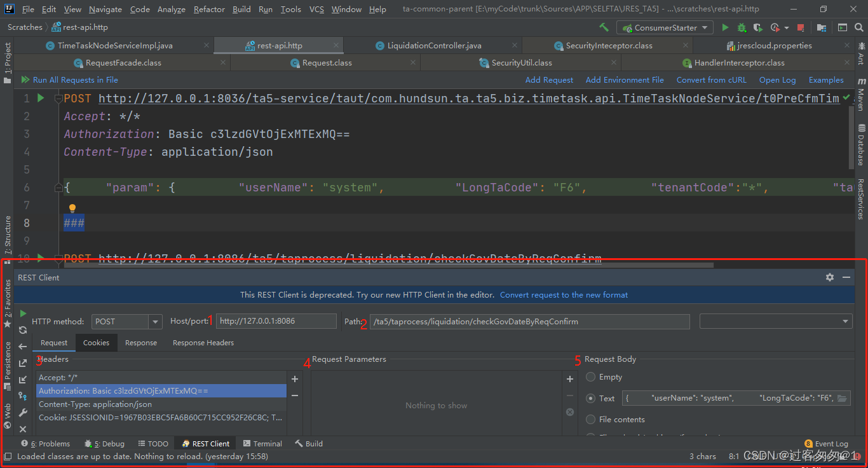Viewport: 868px width, 468px height.
Task: Start debugging with the bug icon
Action: [742, 27]
